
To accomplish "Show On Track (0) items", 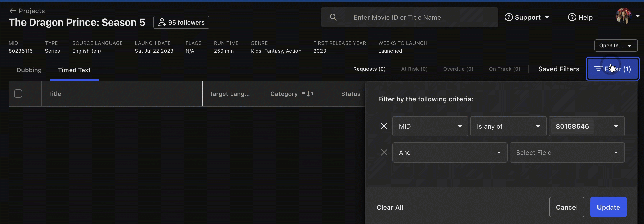I will (x=504, y=69).
